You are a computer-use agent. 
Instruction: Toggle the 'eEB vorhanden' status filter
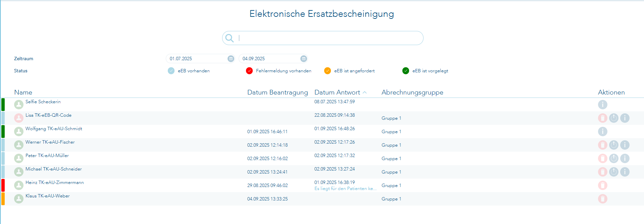[171, 71]
